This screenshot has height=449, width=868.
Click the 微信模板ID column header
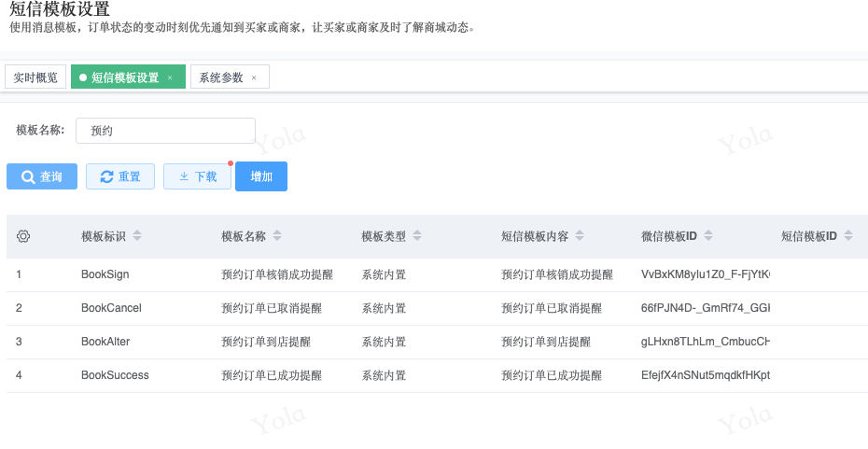(668, 236)
